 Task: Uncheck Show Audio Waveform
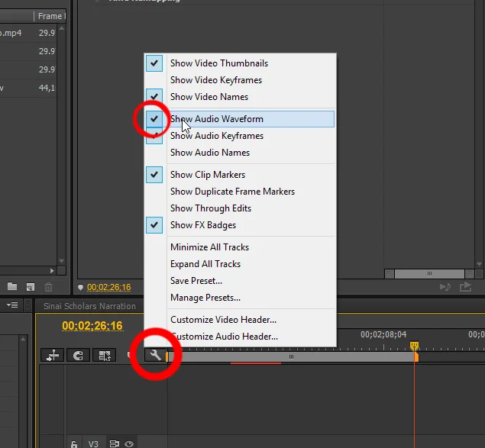(154, 119)
